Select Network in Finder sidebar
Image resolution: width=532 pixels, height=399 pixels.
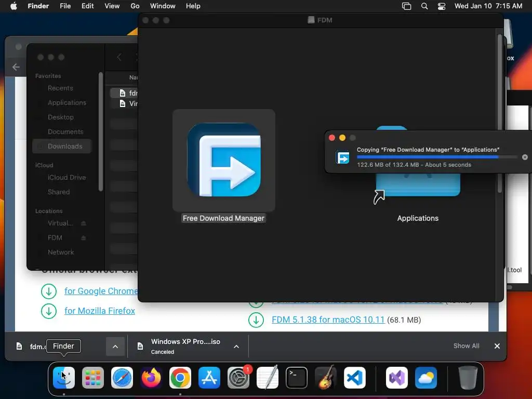tap(61, 252)
